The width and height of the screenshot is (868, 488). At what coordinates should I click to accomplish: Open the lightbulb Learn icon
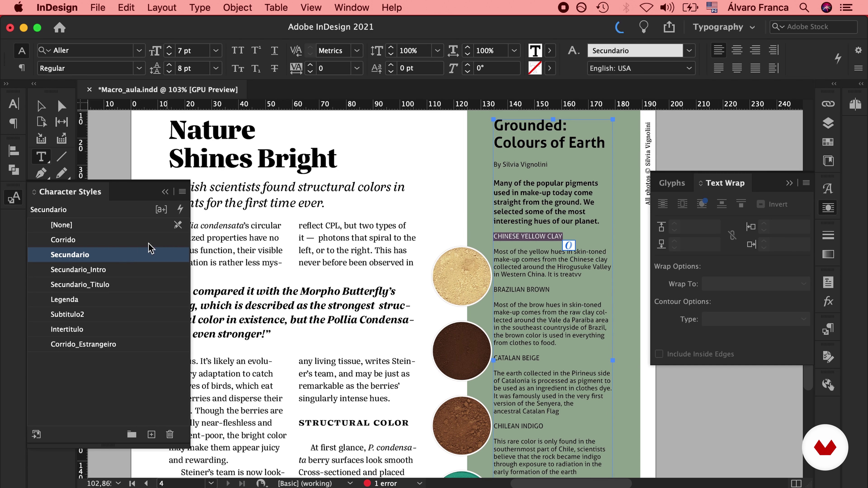click(x=644, y=27)
